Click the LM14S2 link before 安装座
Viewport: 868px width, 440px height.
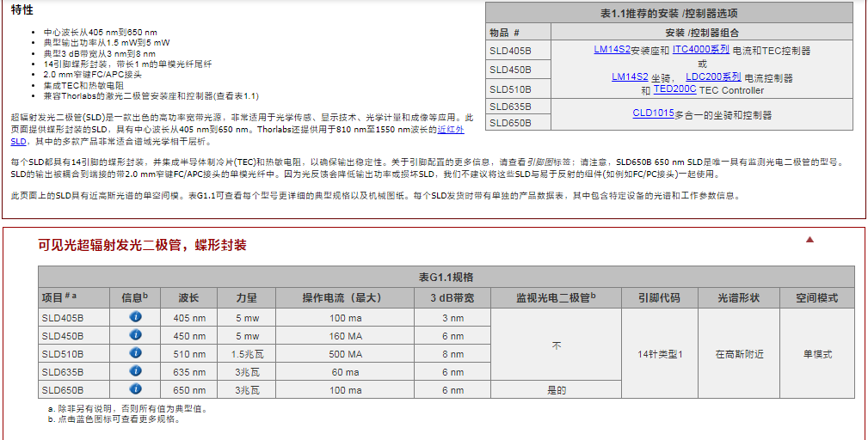tap(612, 50)
